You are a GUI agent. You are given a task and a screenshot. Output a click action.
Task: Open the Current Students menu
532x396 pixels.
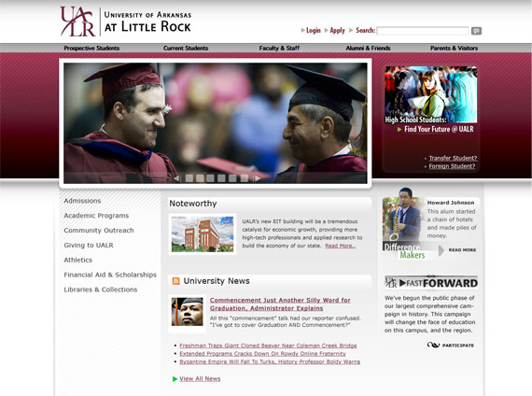click(186, 49)
